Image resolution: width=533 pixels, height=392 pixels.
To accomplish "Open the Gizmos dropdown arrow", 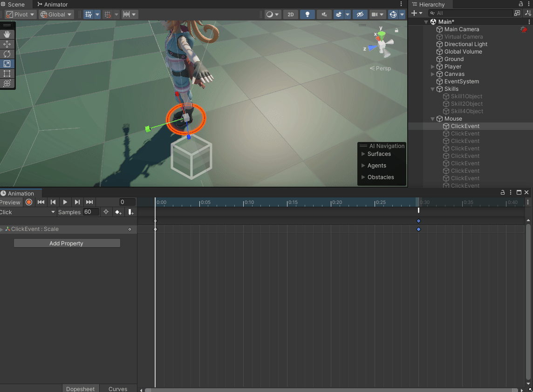I will pos(402,14).
